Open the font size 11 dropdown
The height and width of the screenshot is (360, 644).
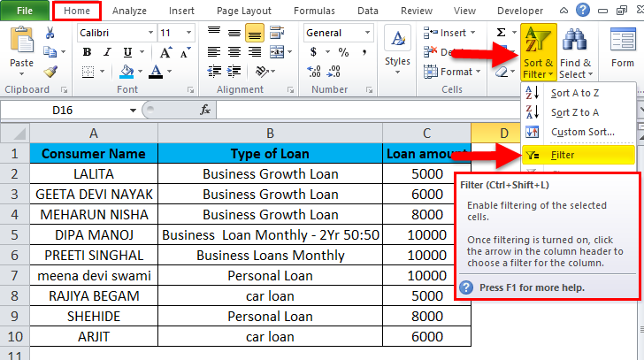point(188,33)
